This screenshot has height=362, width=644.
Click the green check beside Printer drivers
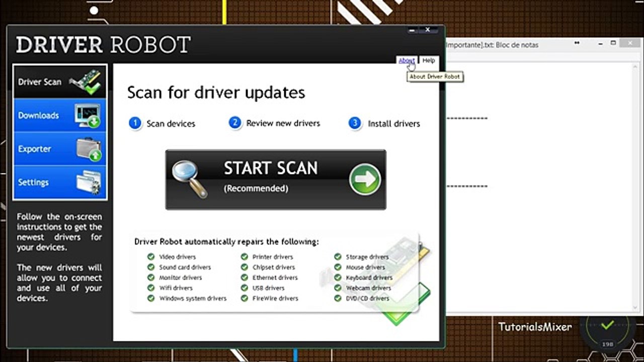pyautogui.click(x=245, y=256)
